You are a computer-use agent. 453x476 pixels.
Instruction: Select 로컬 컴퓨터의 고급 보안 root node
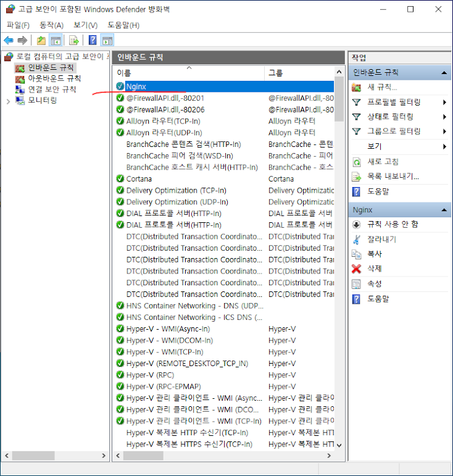pyautogui.click(x=62, y=56)
